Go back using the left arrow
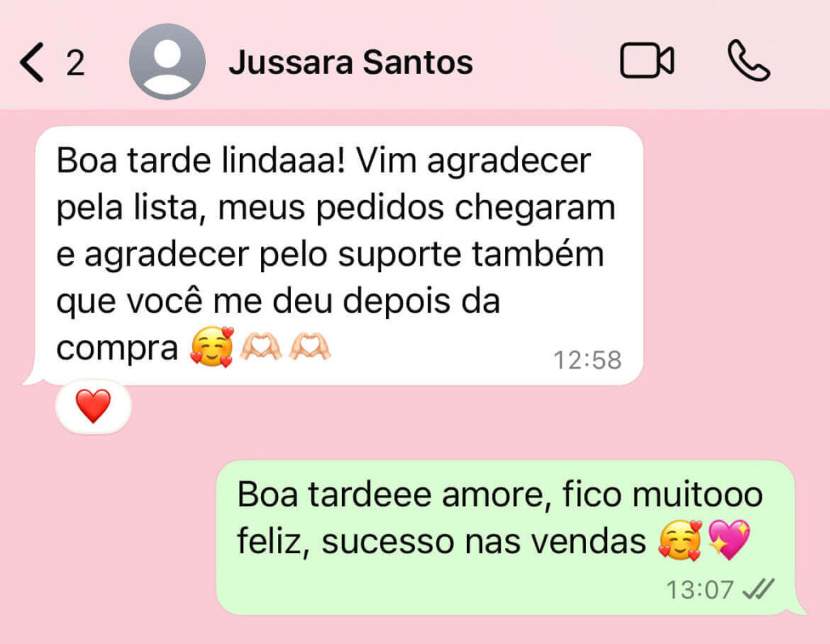This screenshot has width=830, height=644. 32,62
